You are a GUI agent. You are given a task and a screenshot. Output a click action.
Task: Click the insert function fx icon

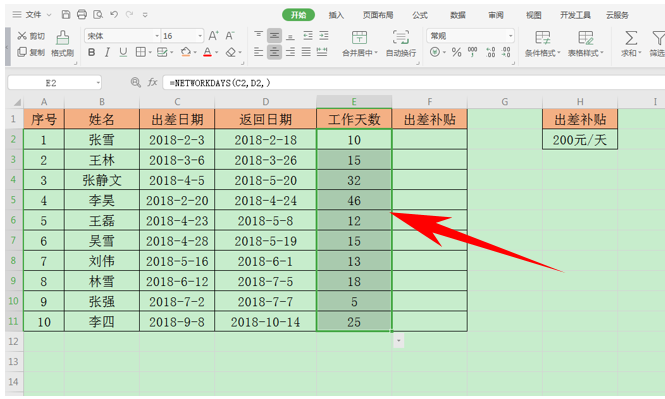tap(153, 82)
